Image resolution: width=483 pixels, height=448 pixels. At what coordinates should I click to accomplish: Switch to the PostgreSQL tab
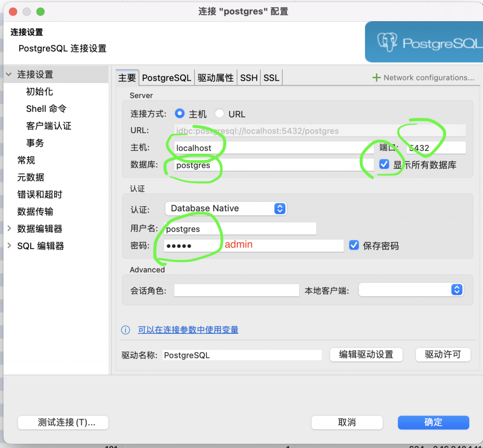pyautogui.click(x=167, y=78)
